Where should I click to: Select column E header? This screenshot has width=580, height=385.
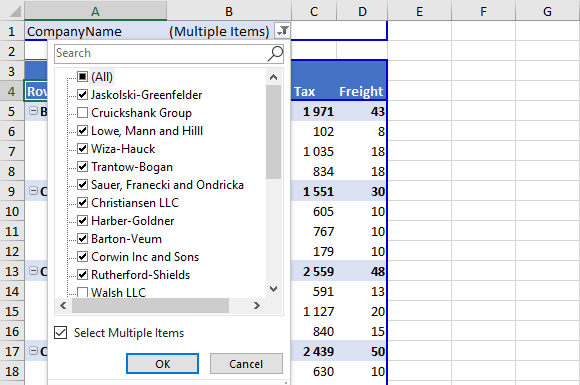pos(419,11)
